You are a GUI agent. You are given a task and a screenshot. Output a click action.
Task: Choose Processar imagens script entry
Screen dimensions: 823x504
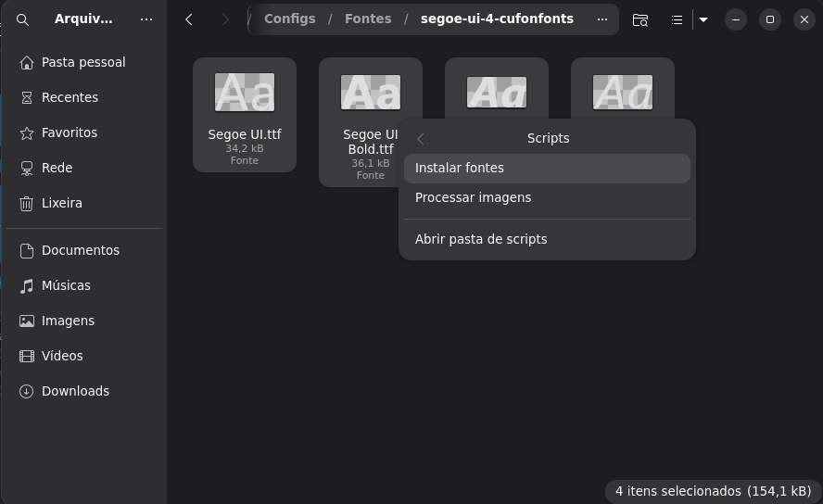tap(473, 197)
